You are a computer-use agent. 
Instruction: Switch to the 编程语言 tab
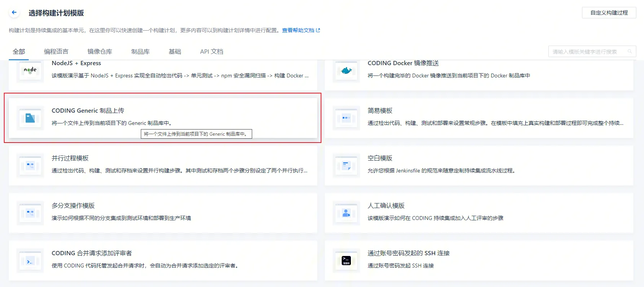[x=56, y=52]
